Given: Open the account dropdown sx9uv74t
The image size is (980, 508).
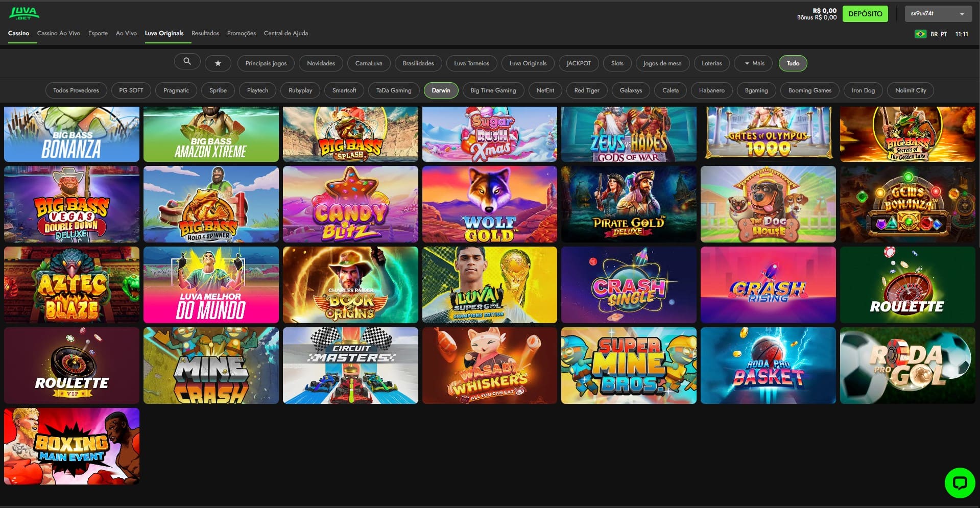Looking at the screenshot, I should click(x=938, y=14).
